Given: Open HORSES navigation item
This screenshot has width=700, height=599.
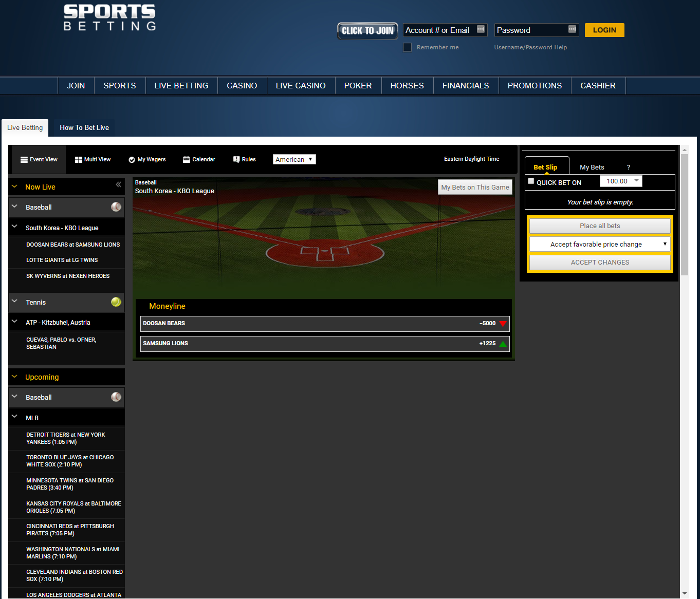Looking at the screenshot, I should coord(407,86).
